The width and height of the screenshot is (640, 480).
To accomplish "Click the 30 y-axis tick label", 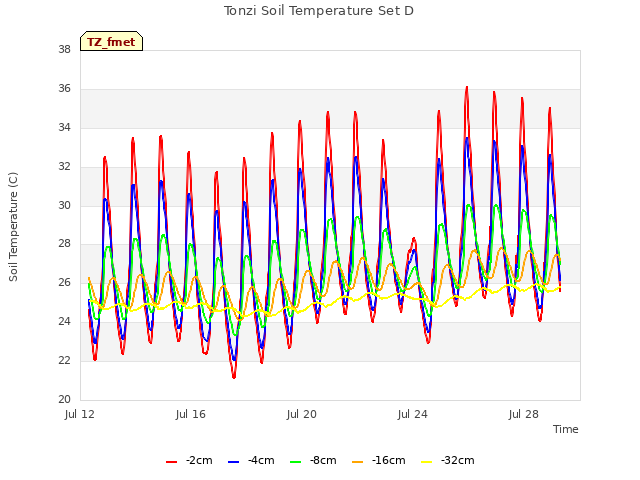I will pyautogui.click(x=64, y=205).
